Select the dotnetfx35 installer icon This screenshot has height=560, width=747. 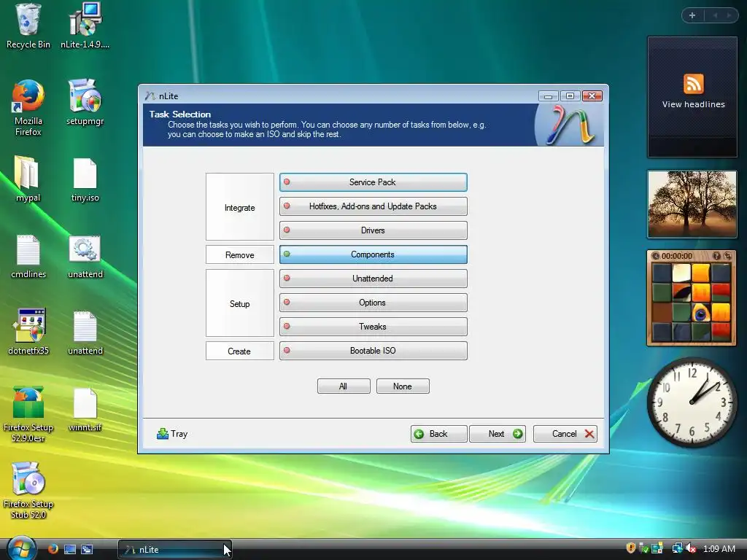pyautogui.click(x=28, y=332)
